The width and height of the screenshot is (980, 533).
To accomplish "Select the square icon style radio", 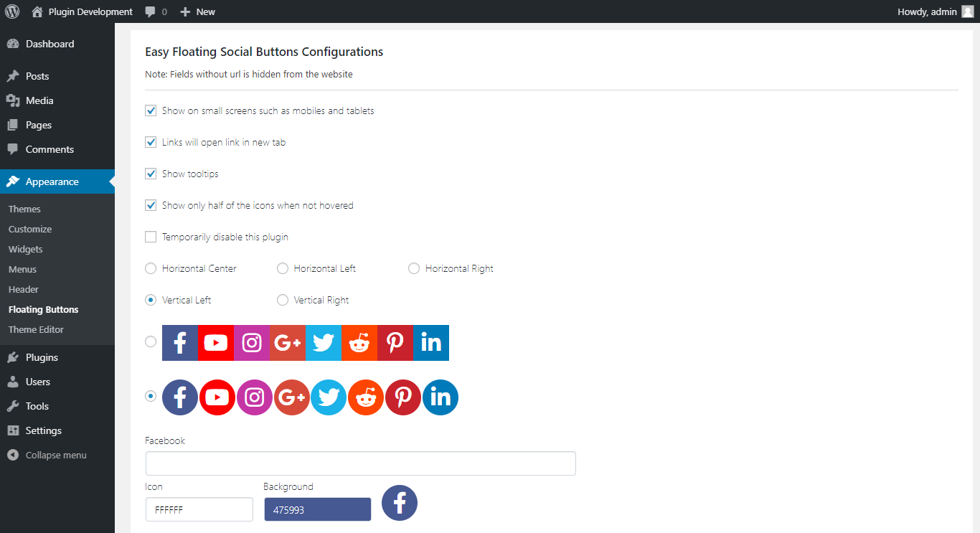I will tap(151, 341).
